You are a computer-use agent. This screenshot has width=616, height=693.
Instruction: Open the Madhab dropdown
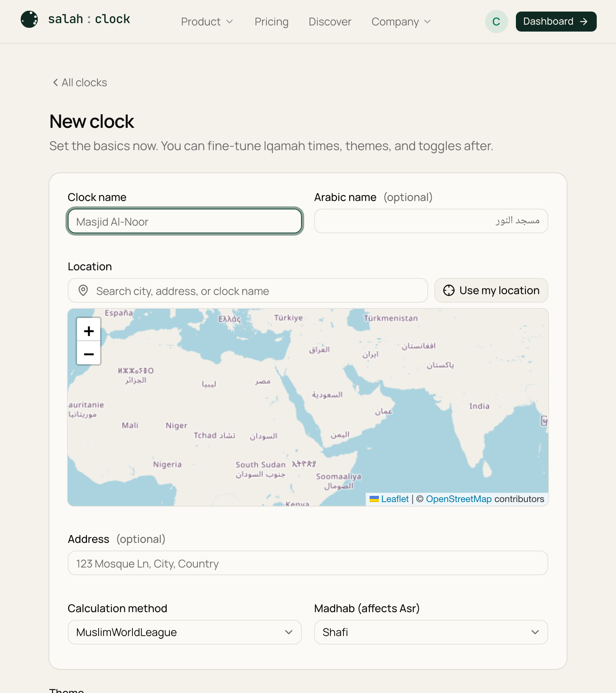tap(431, 632)
